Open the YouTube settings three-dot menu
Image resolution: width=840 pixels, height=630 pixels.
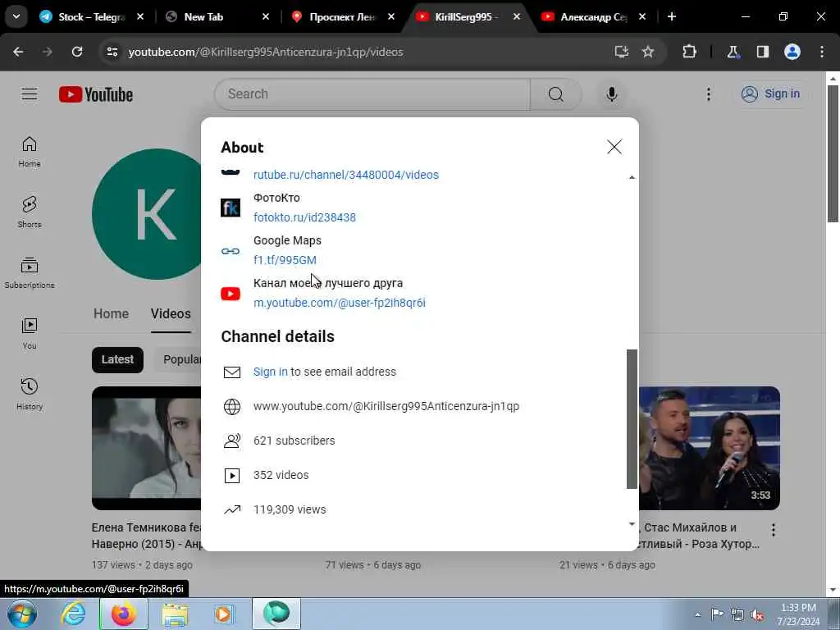point(708,94)
